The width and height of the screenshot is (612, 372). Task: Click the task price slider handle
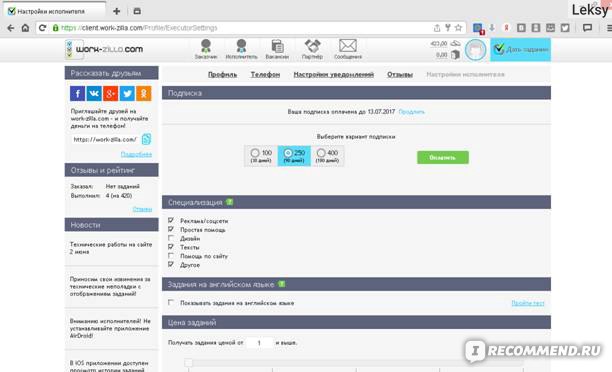tap(189, 363)
